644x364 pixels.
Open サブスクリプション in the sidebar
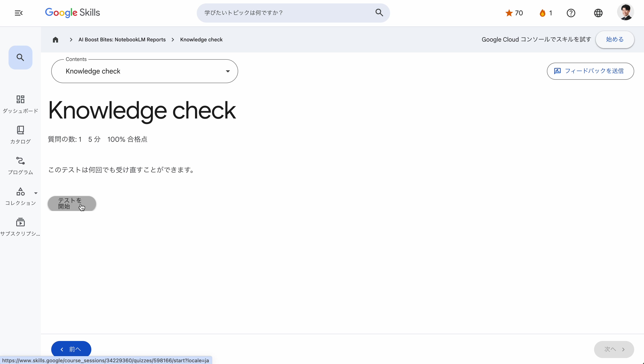20,227
